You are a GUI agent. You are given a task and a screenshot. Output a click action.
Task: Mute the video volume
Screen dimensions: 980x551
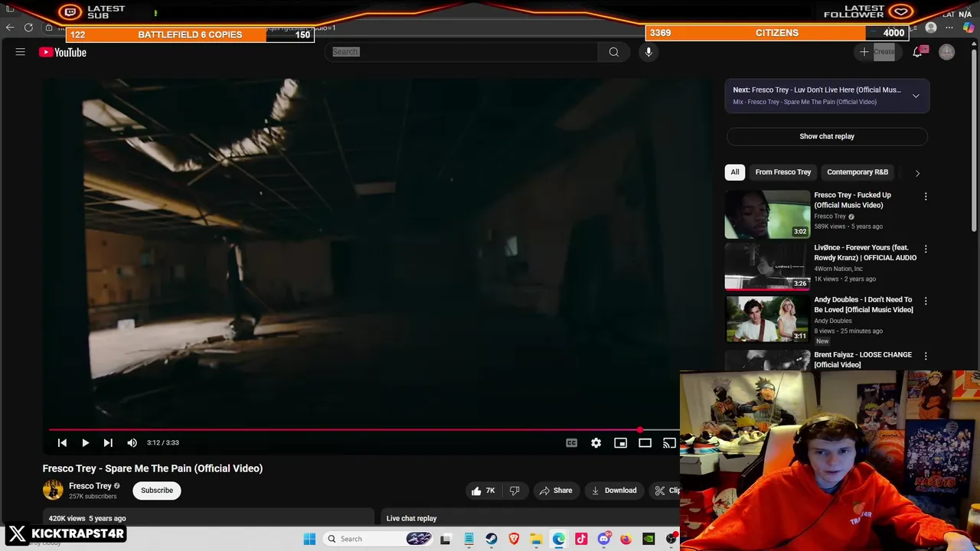click(132, 442)
